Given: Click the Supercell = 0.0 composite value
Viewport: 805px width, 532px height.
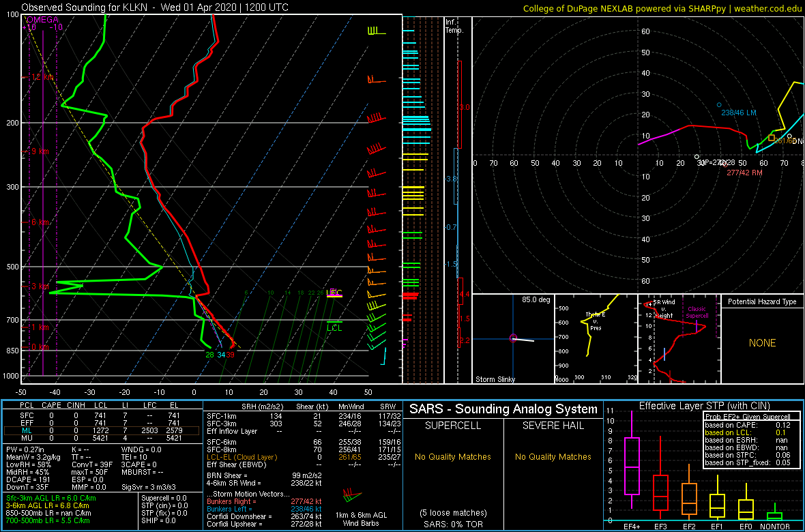Looking at the screenshot, I should tap(165, 499).
